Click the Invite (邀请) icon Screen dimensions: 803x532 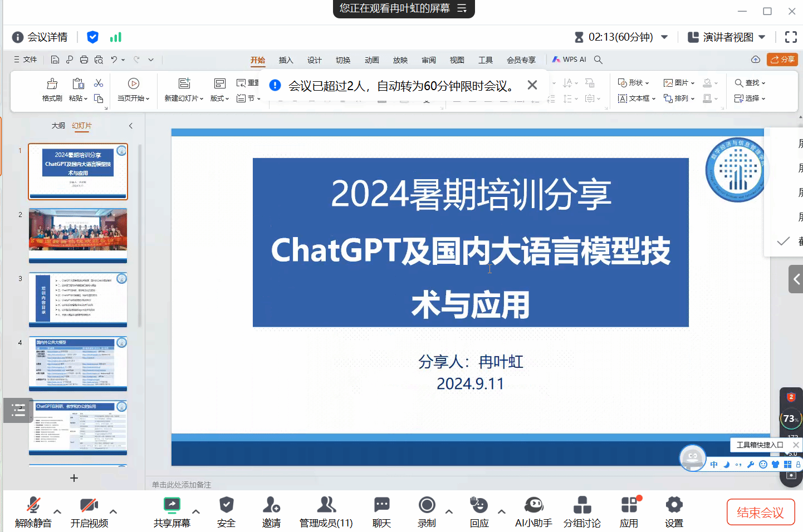coord(271,505)
